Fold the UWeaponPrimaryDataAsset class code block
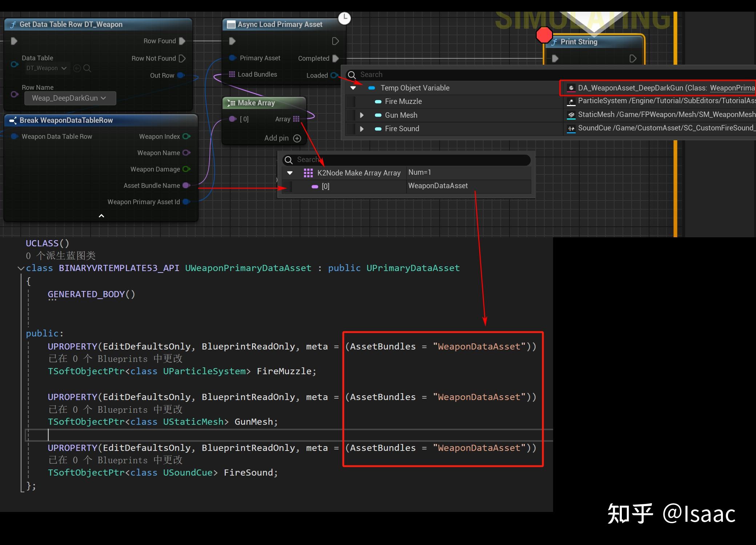The height and width of the screenshot is (545, 756). (21, 269)
